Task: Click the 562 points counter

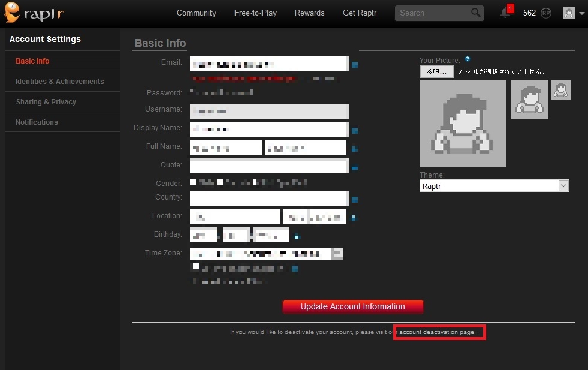Action: (529, 13)
